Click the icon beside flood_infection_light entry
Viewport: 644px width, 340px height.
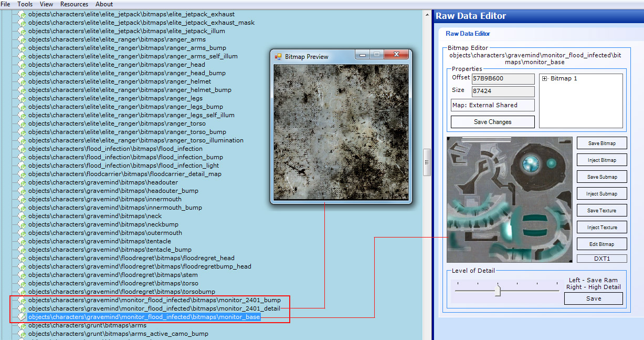[22, 166]
